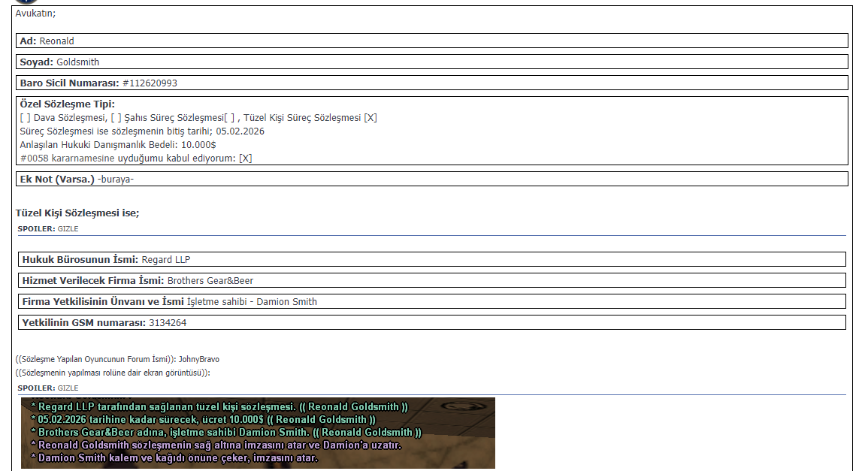Click the Özel Sözleşme Tipi label
Screen dimensions: 868x471
pyautogui.click(x=68, y=104)
